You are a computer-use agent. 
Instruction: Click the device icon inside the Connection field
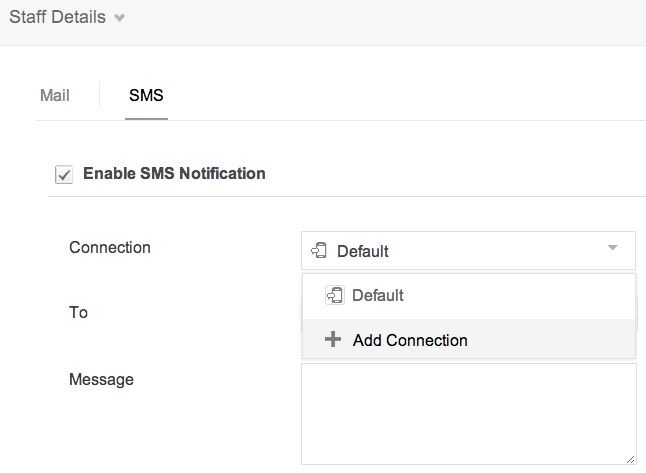click(x=319, y=250)
